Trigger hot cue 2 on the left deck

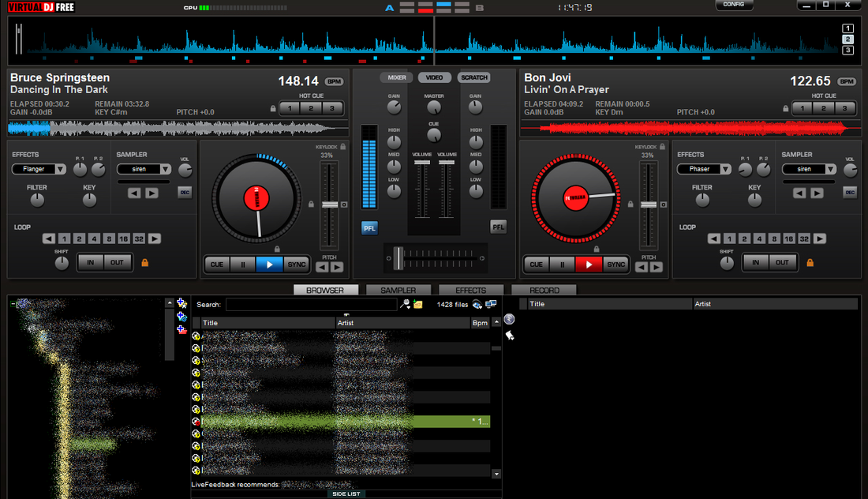pos(311,108)
